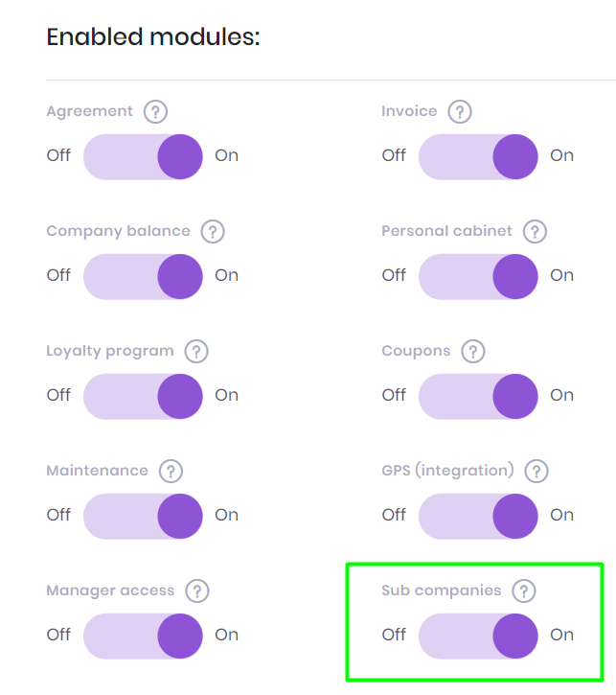
Task: Show help for Loyalty program
Action: 196,351
